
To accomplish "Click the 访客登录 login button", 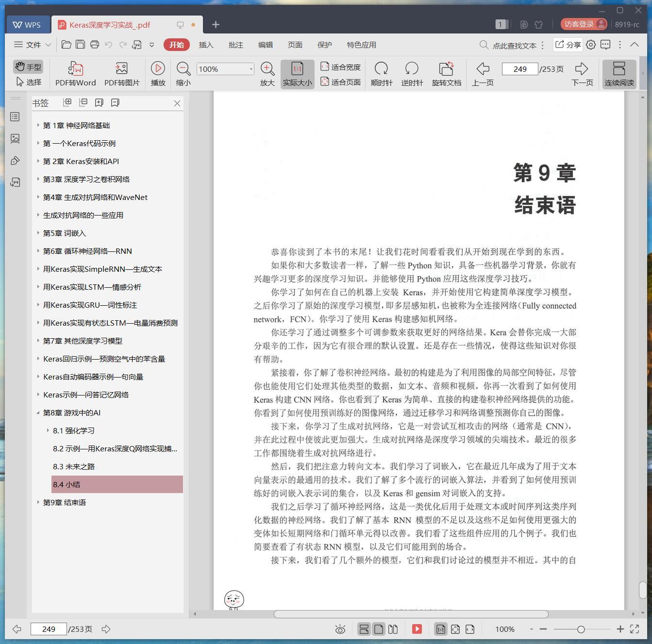I will pos(584,24).
